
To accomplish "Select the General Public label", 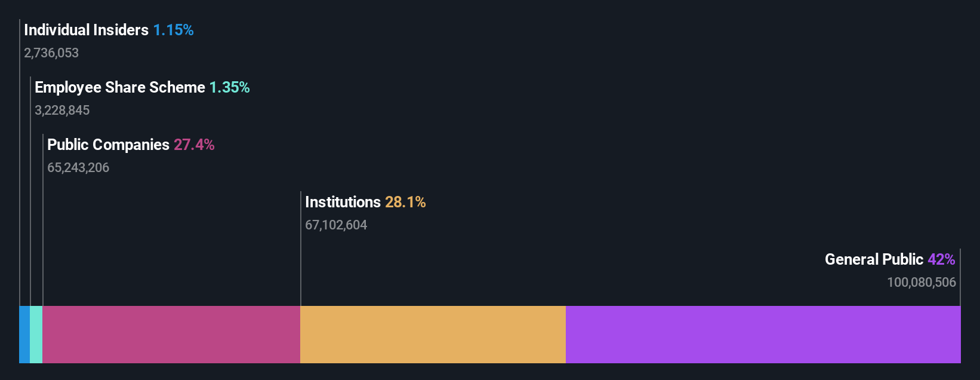I will point(874,259).
